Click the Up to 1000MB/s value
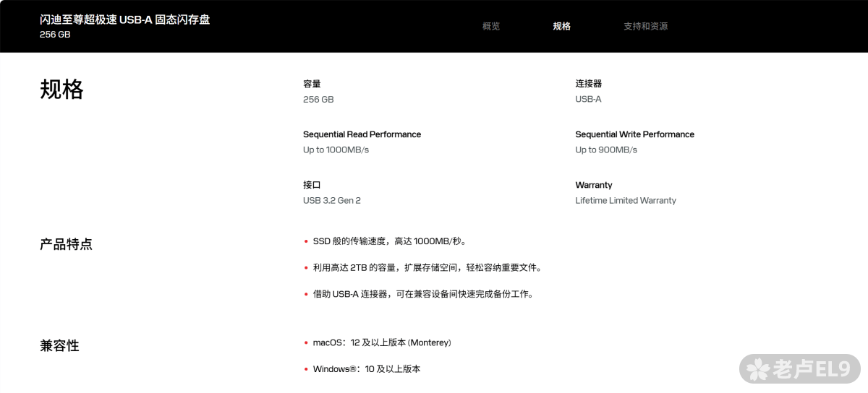Screen dimensions: 868x393 click(x=336, y=150)
